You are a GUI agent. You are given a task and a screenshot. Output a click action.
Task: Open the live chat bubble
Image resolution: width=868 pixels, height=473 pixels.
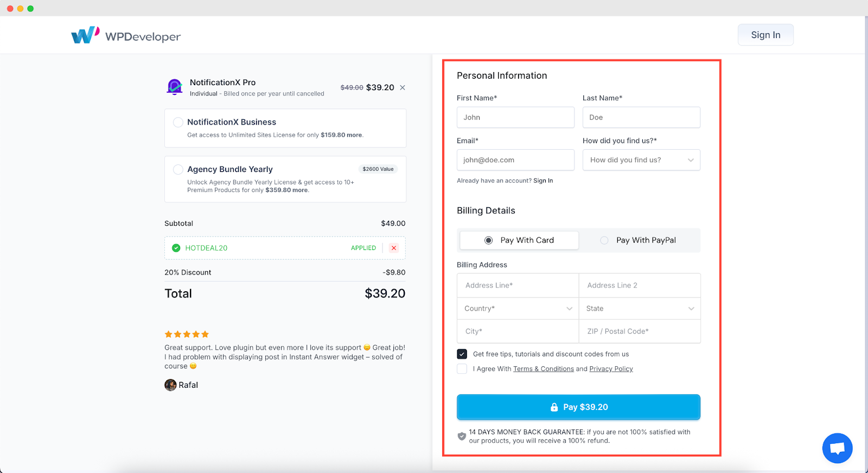pos(837,448)
